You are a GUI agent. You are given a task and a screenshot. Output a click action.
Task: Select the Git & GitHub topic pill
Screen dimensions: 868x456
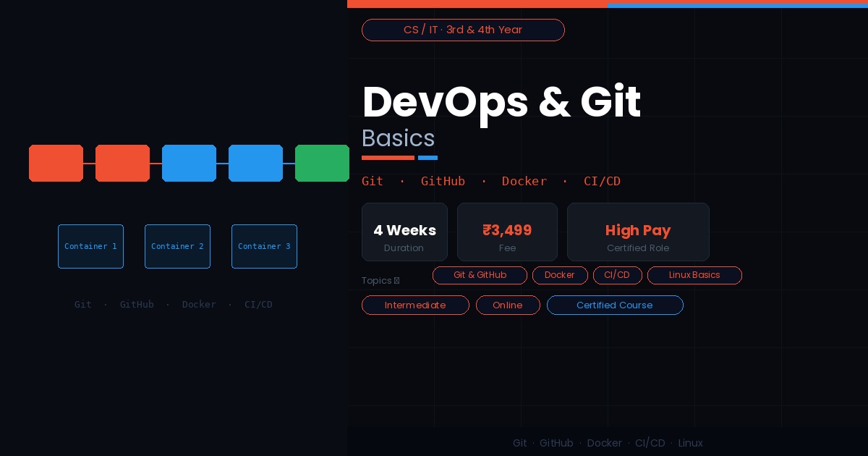click(480, 275)
